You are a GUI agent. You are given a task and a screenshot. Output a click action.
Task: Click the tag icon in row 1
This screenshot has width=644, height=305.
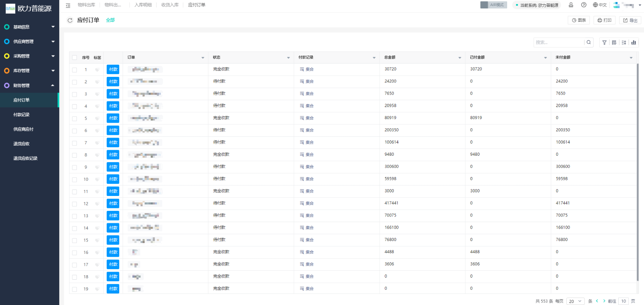(97, 70)
